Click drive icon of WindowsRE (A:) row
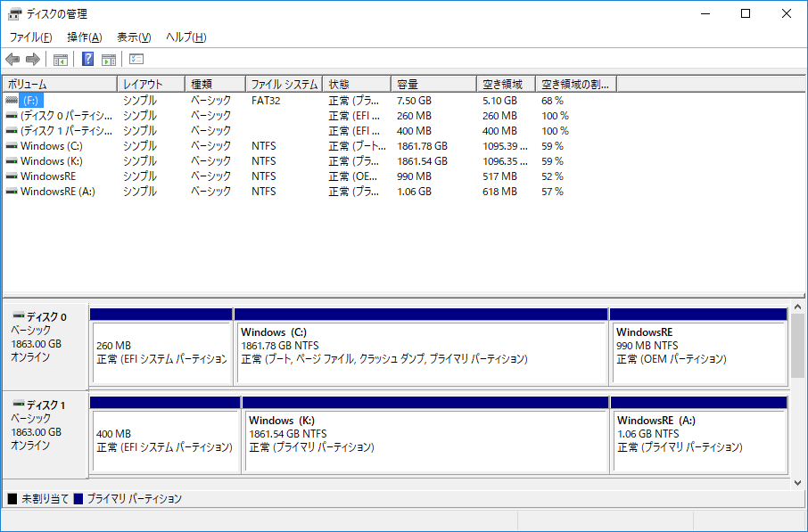This screenshot has height=532, width=808. [12, 192]
